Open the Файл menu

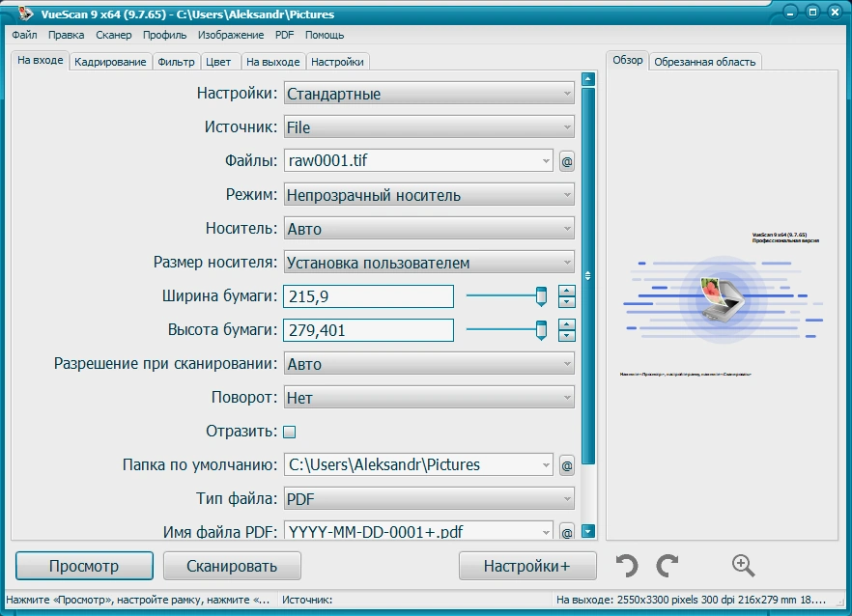(24, 35)
